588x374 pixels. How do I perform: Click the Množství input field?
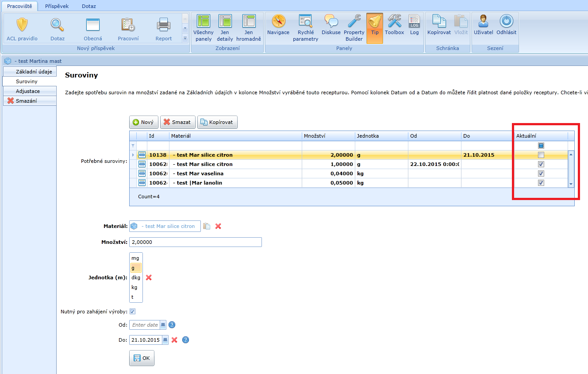click(195, 242)
